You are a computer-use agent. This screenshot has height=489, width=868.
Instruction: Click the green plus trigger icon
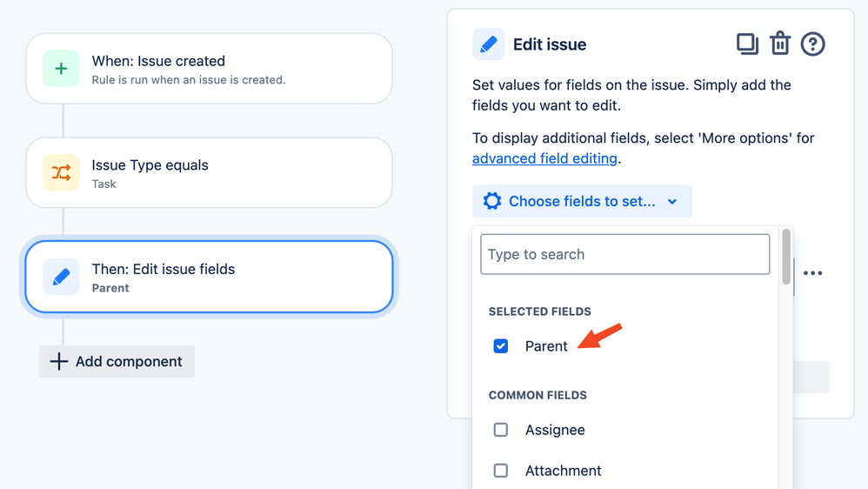(x=62, y=69)
